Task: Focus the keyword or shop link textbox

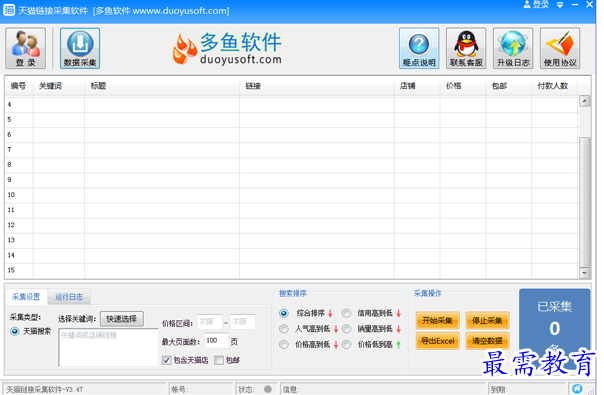Action: pos(108,347)
